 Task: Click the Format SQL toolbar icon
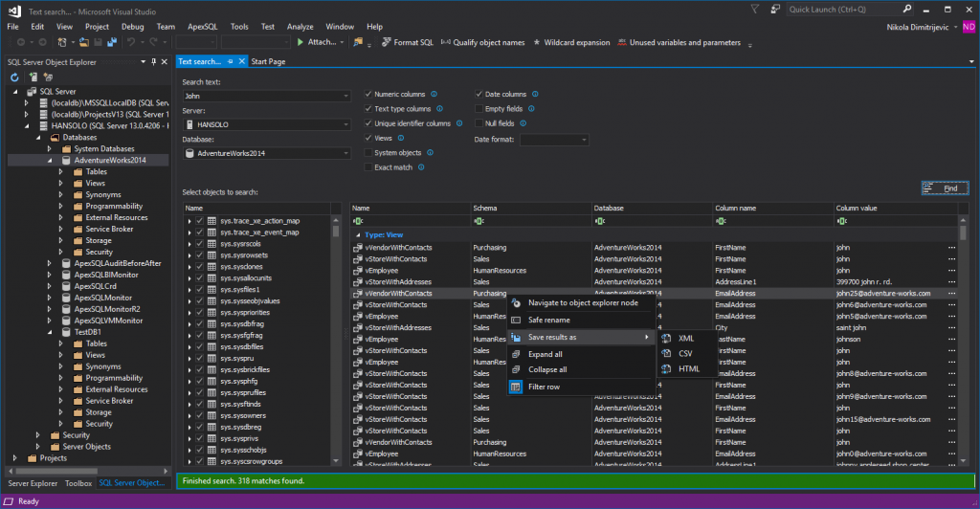point(386,42)
